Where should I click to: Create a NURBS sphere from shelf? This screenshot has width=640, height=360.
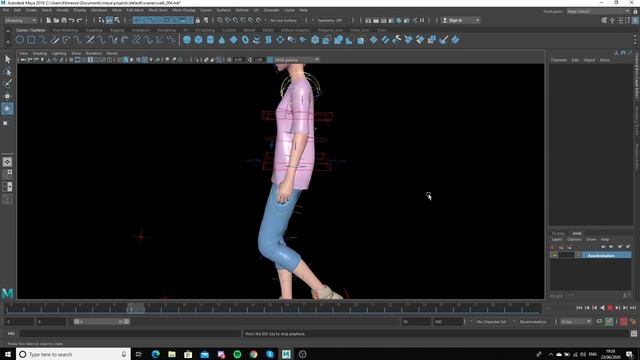tap(187, 40)
